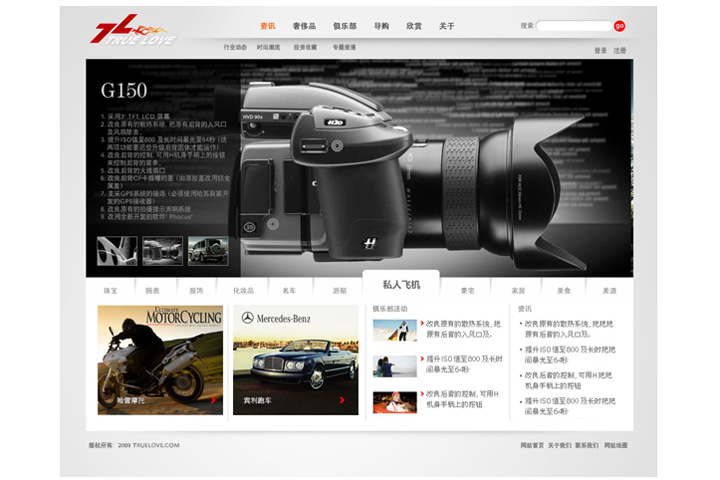Click the 登录 login link
The image size is (720, 480).
coord(600,50)
